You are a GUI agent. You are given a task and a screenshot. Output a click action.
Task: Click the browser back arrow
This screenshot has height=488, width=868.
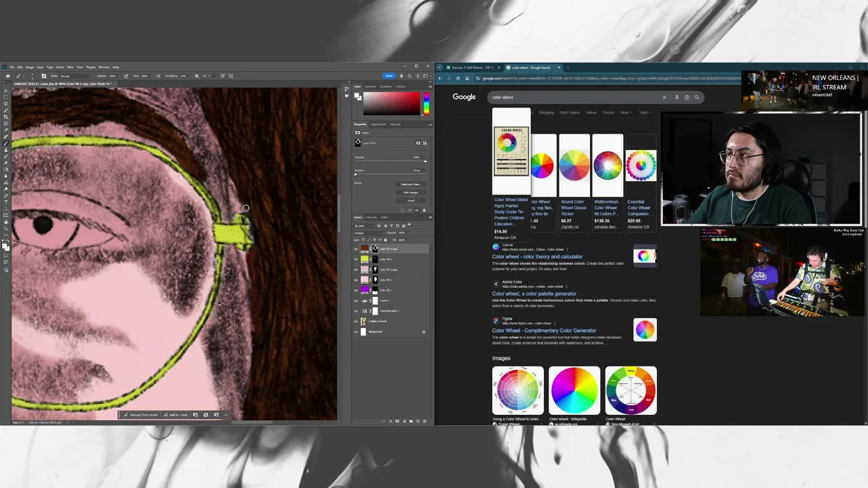click(439, 78)
